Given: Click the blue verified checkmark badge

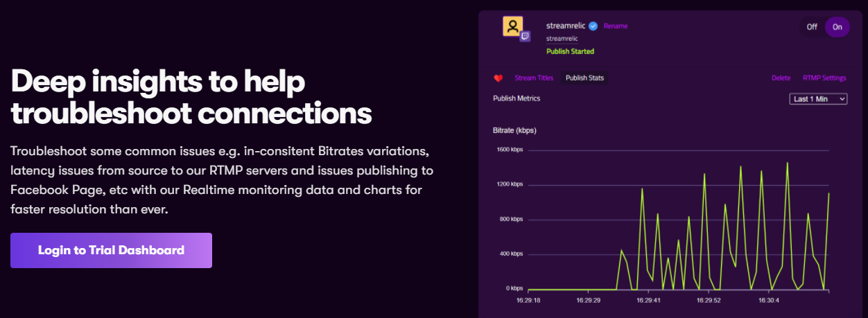Looking at the screenshot, I should pos(593,26).
